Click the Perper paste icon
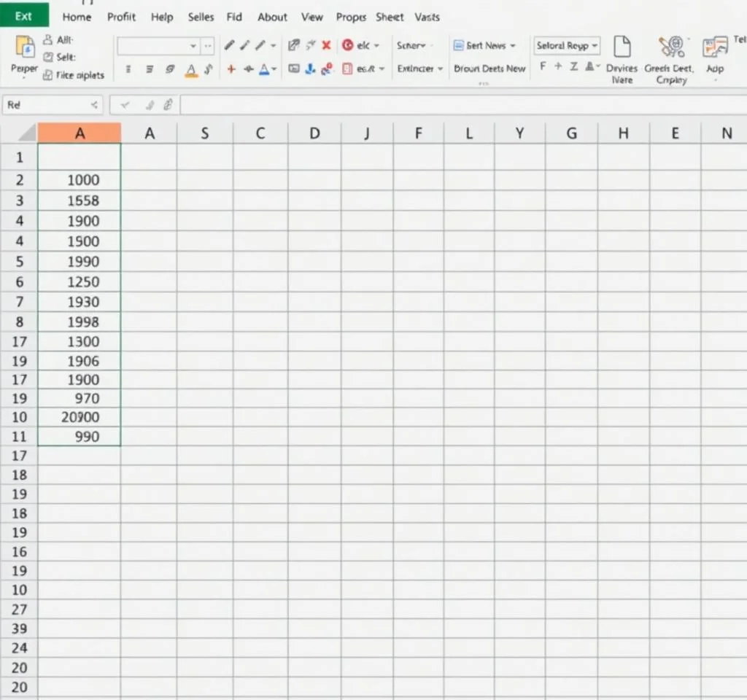The image size is (747, 700). coord(23,48)
